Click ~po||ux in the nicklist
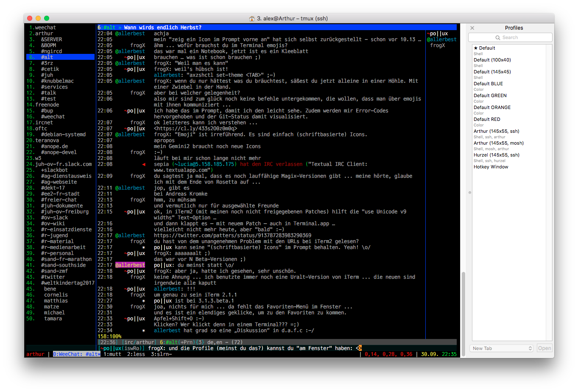 click(x=437, y=34)
